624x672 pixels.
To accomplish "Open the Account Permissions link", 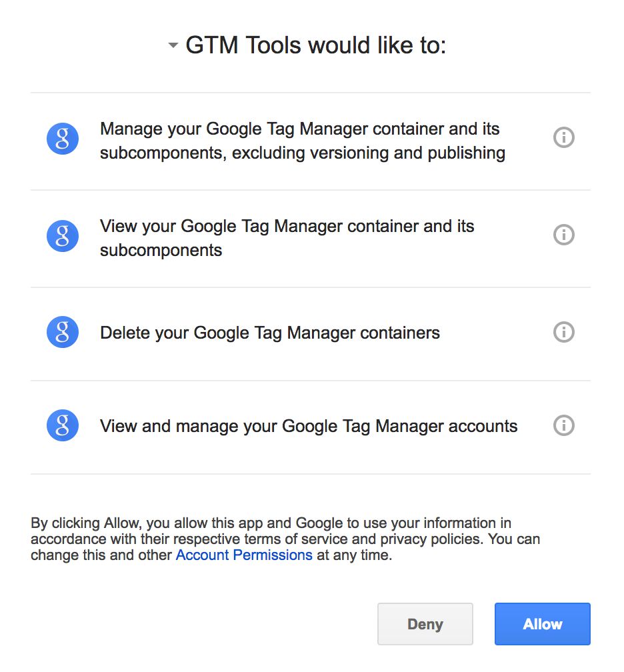I will [244, 555].
